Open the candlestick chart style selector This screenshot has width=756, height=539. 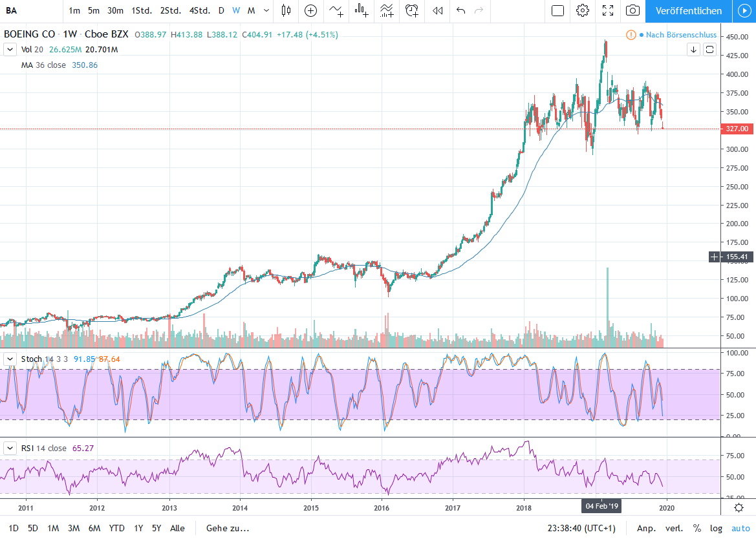[x=286, y=10]
